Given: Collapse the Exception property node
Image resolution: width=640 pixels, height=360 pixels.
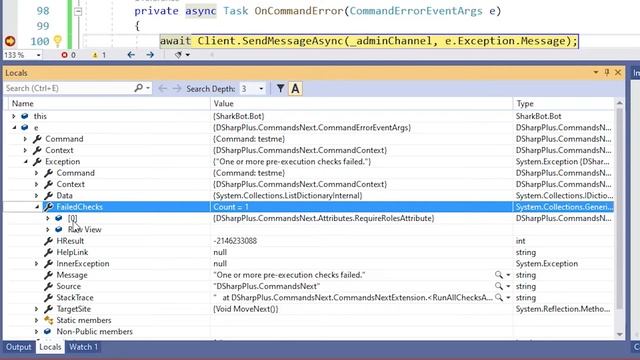Looking at the screenshot, I should point(25,162).
